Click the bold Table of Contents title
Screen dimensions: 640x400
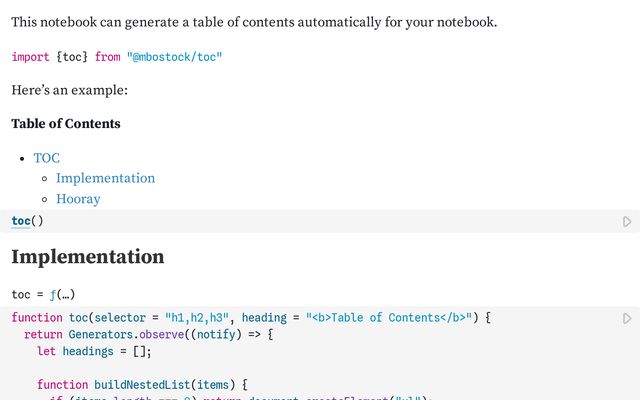tap(66, 124)
